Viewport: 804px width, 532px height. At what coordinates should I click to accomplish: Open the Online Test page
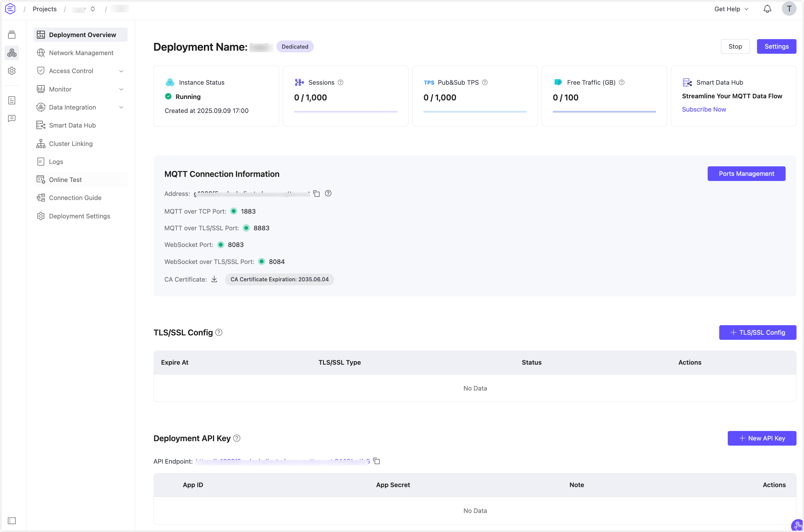coord(65,180)
